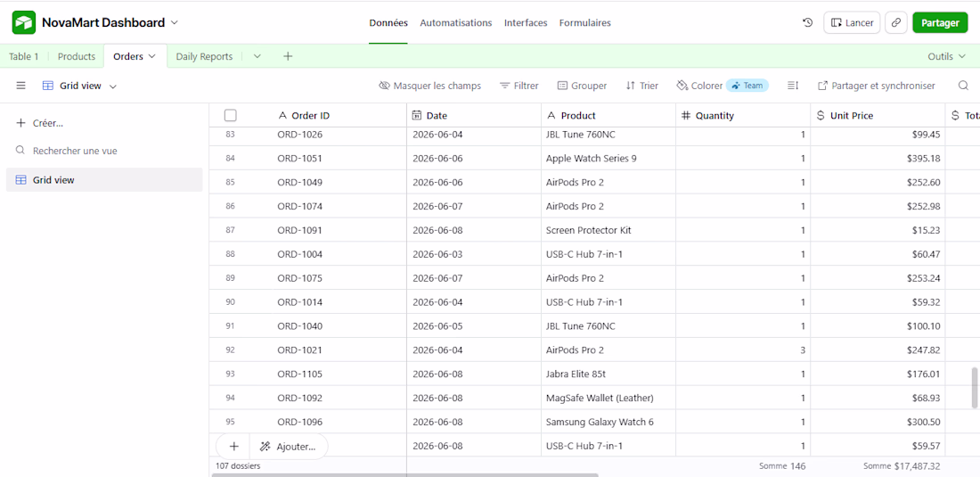Open row height icon in toolbar

793,86
